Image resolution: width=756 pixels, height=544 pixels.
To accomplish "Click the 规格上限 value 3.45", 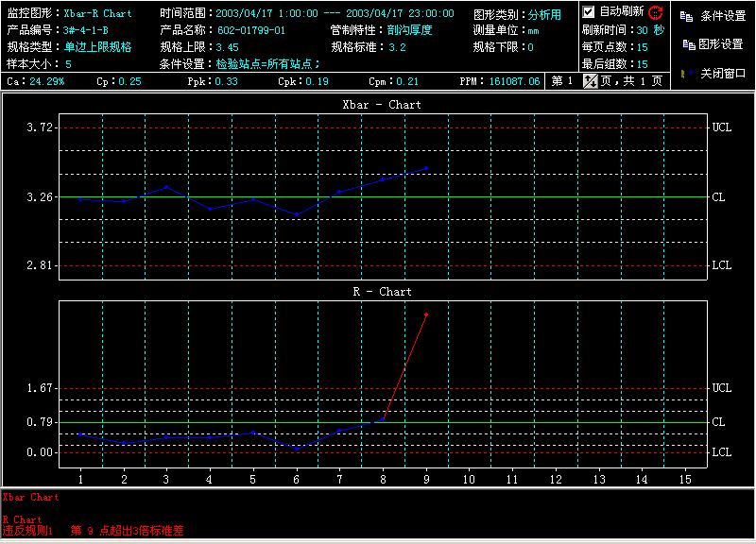I will pos(227,47).
